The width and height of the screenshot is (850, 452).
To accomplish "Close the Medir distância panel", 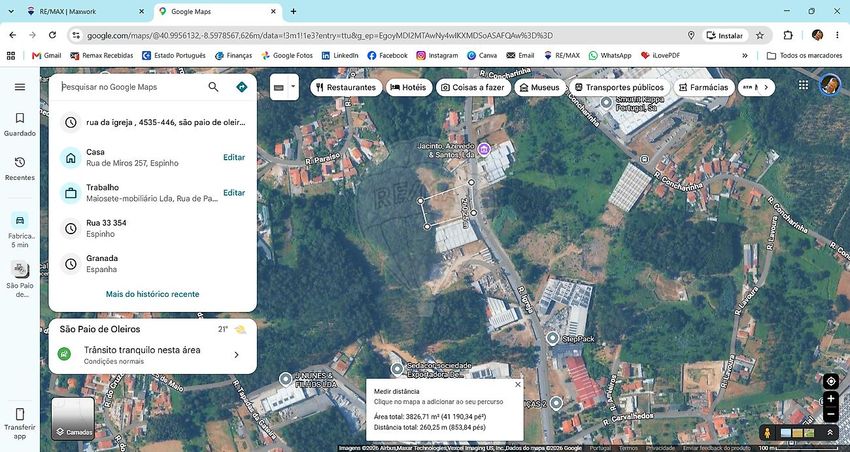I will pyautogui.click(x=518, y=384).
